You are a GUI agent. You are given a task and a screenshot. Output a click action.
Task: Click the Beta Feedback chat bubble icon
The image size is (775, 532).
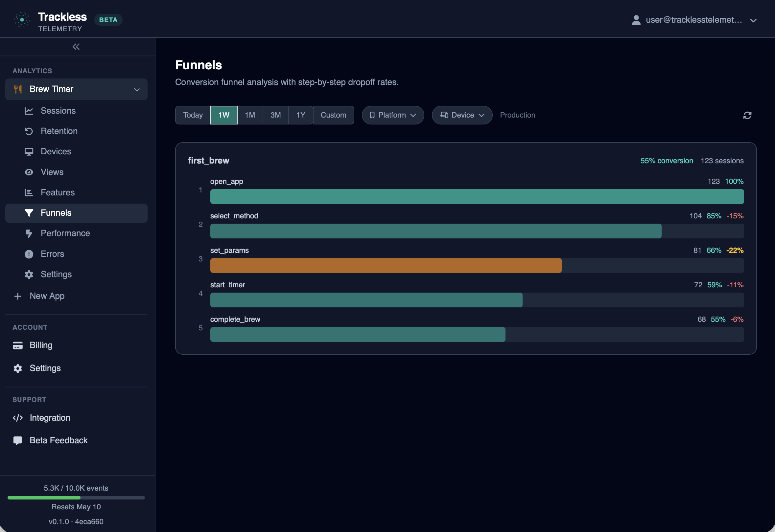[18, 441]
